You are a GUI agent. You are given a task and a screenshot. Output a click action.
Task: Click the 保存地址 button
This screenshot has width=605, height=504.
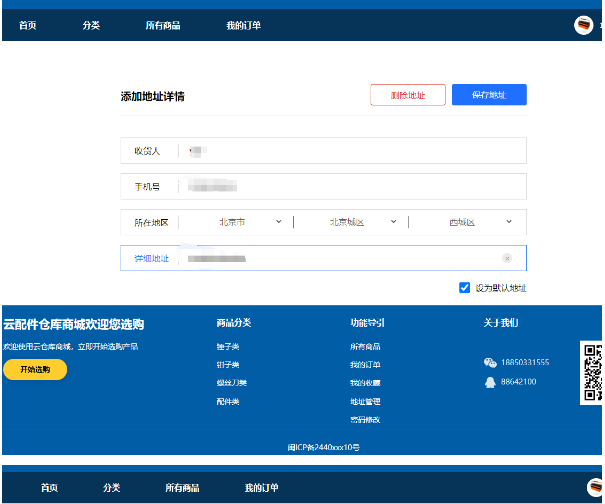[489, 95]
